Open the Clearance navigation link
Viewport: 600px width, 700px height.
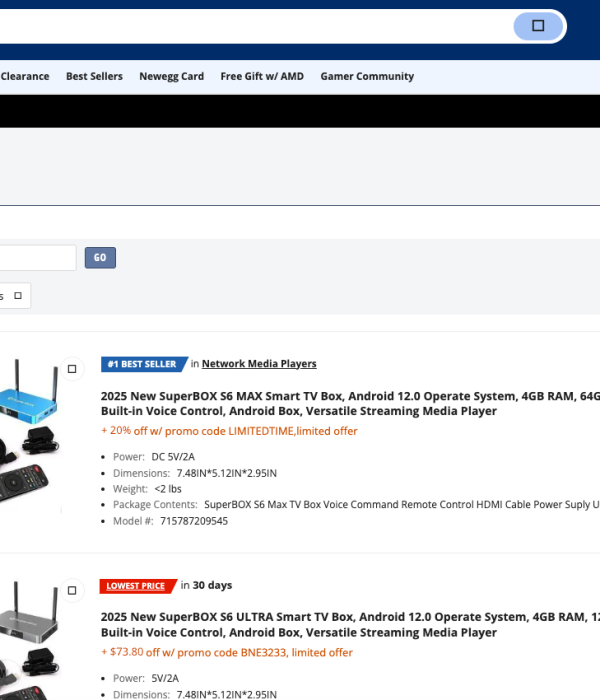(25, 76)
